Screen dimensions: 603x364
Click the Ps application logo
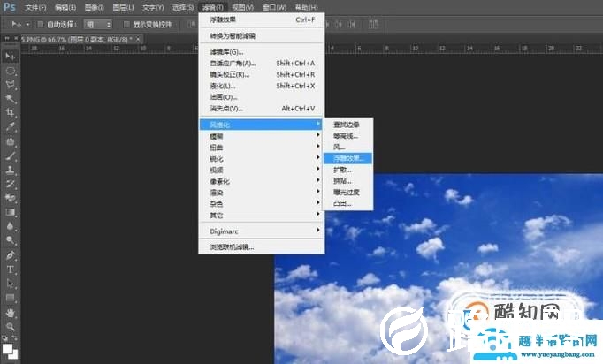(10, 7)
